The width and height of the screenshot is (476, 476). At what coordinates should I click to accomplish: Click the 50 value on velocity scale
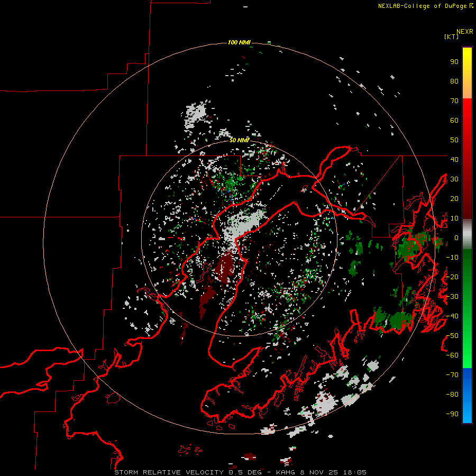[454, 140]
